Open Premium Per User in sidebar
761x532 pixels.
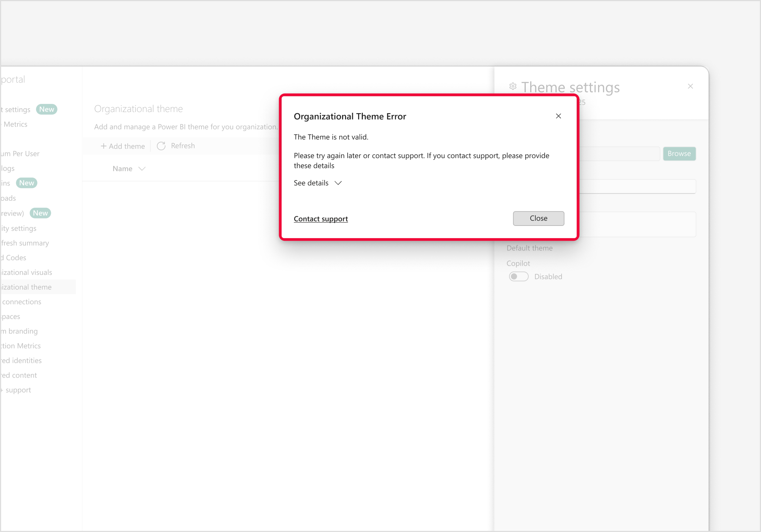(20, 154)
